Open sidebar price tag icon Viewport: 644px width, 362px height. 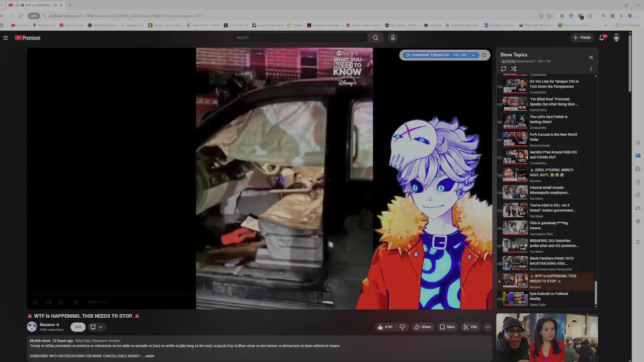coord(638,195)
